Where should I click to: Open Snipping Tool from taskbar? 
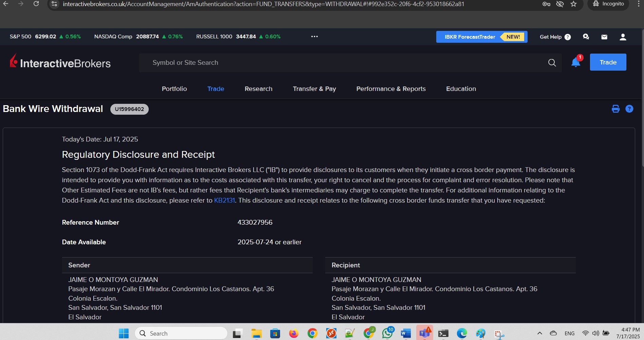click(499, 334)
